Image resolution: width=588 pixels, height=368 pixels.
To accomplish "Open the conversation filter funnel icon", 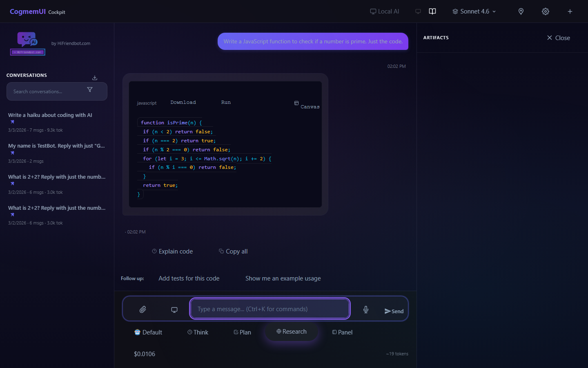I will 90,90.
